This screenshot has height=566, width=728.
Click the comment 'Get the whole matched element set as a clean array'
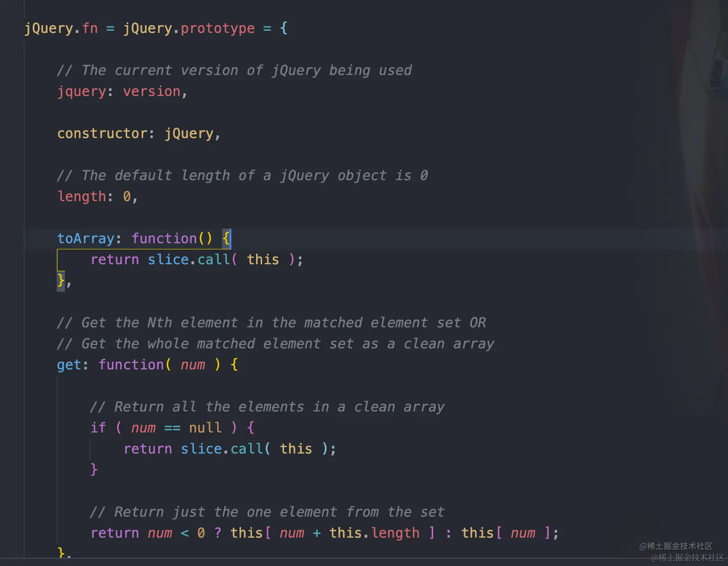[x=275, y=344]
